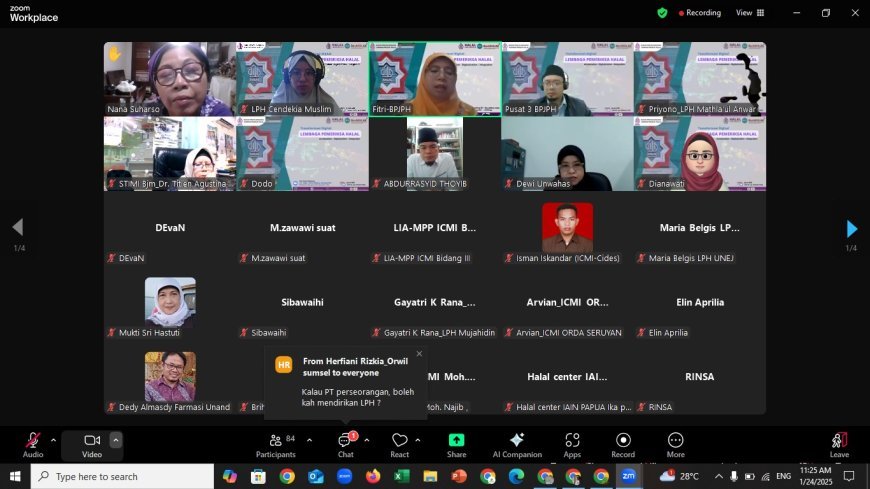Image resolution: width=870 pixels, height=489 pixels.
Task: Open Excel from the taskbar
Action: pyautogui.click(x=402, y=476)
